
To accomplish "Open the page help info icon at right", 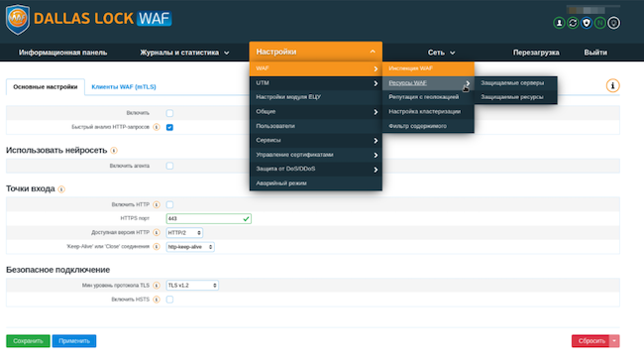I will (612, 86).
